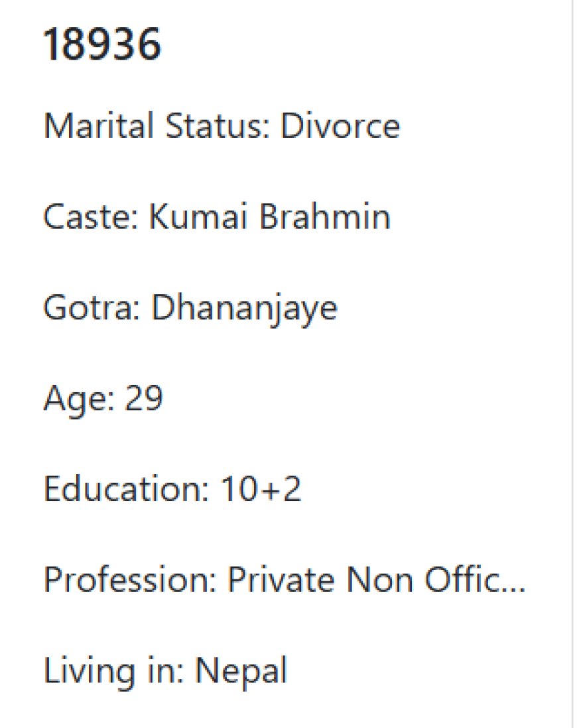The image size is (577, 728).
Task: Select the Marital Status: Divorce line
Action: tap(222, 125)
